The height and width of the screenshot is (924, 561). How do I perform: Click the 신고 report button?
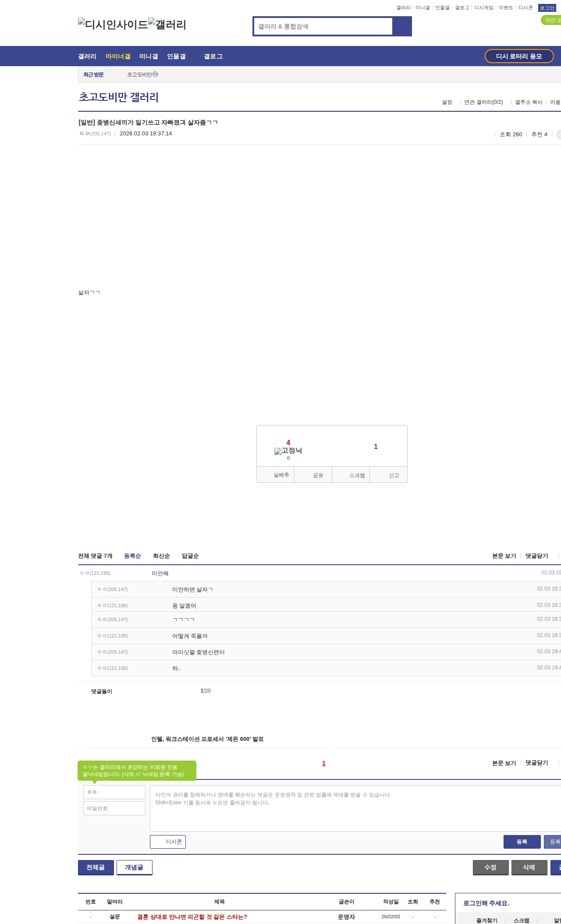389,475
